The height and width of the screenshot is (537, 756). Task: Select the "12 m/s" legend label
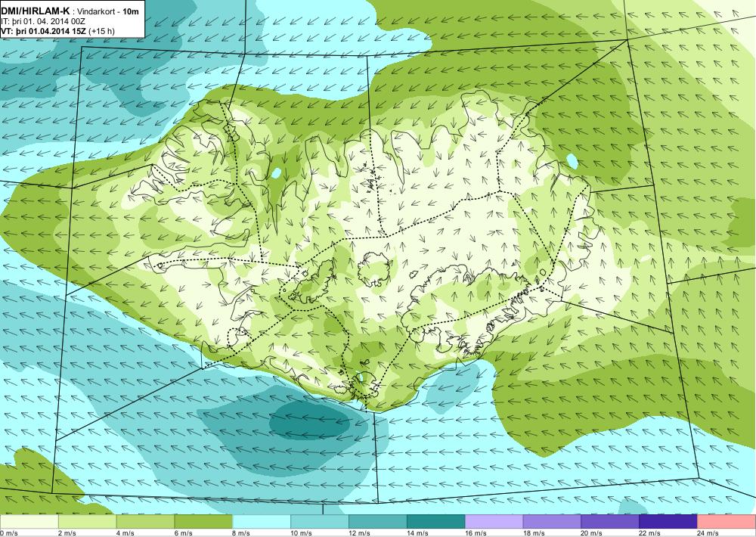pos(359,533)
